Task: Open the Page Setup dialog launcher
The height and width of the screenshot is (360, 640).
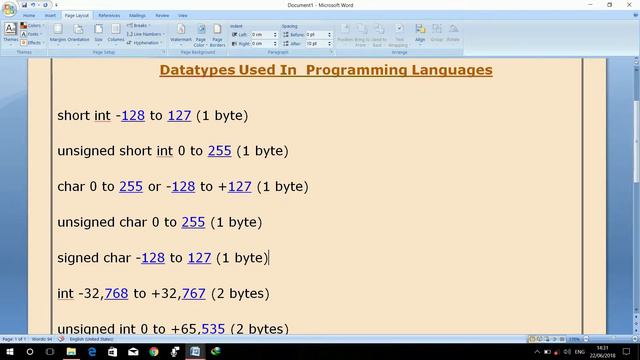Action: click(164, 52)
